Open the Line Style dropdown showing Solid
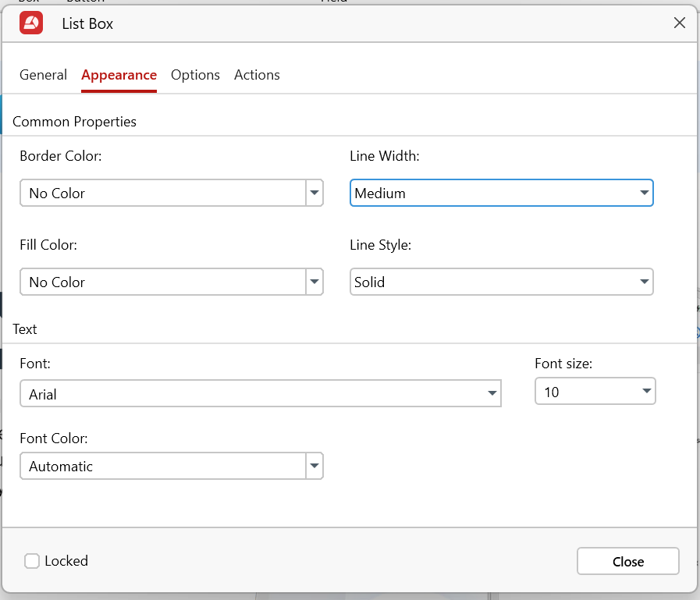Viewport: 700px width, 600px height. click(501, 282)
